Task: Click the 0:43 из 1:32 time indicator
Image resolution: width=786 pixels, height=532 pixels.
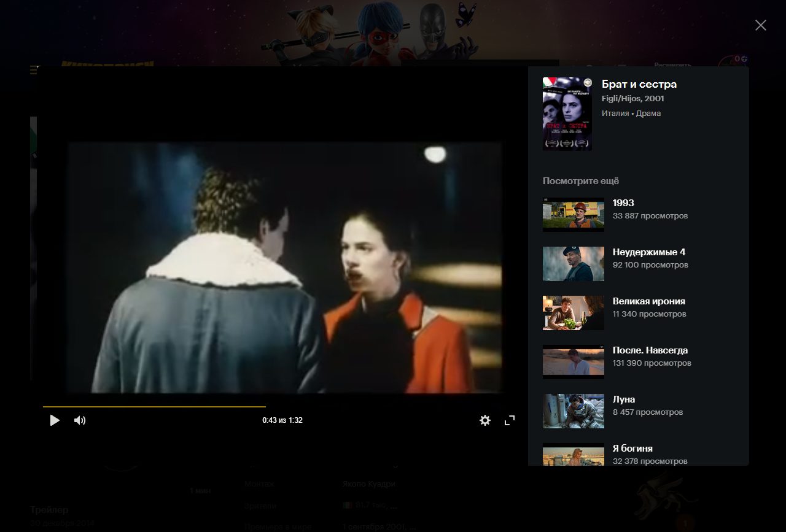Action: (x=282, y=420)
